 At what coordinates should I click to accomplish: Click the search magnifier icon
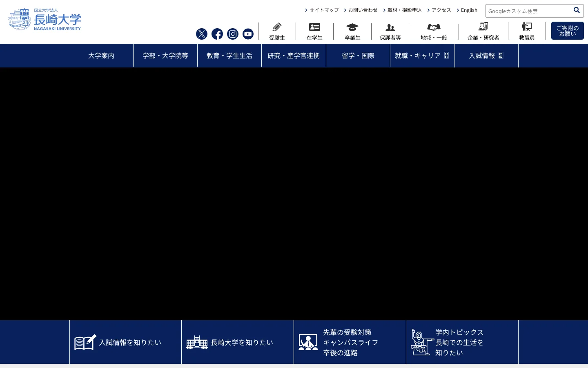(577, 10)
